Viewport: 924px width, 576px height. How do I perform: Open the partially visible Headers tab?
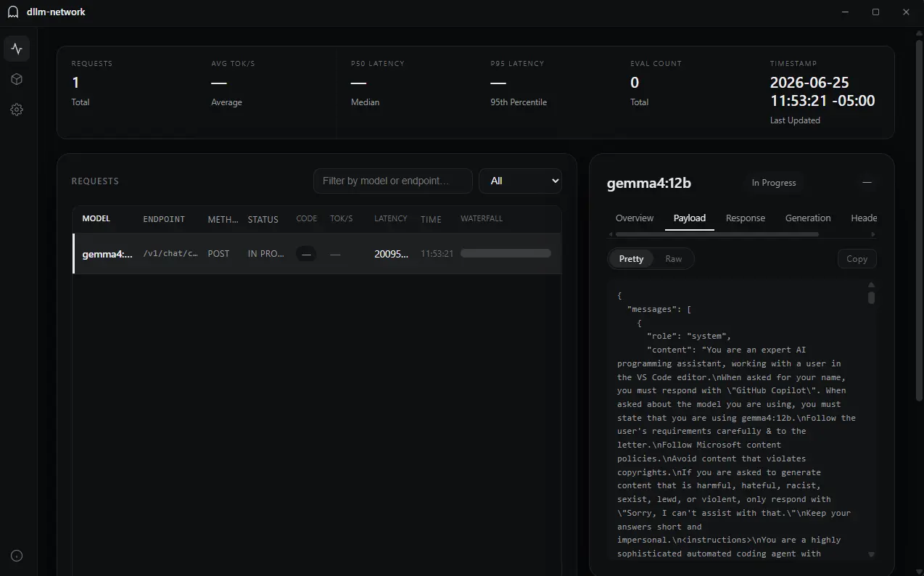coord(863,218)
